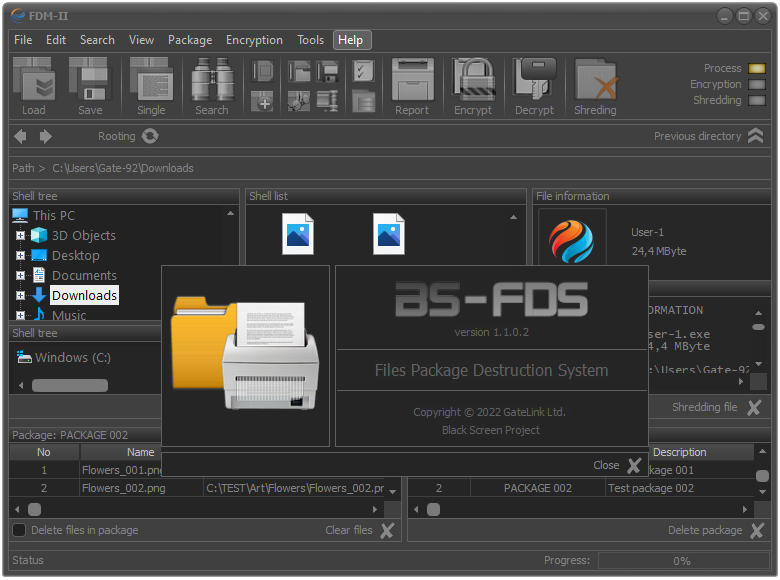The height and width of the screenshot is (580, 780).
Task: Click the yellow Process indicator swatch
Action: (757, 69)
